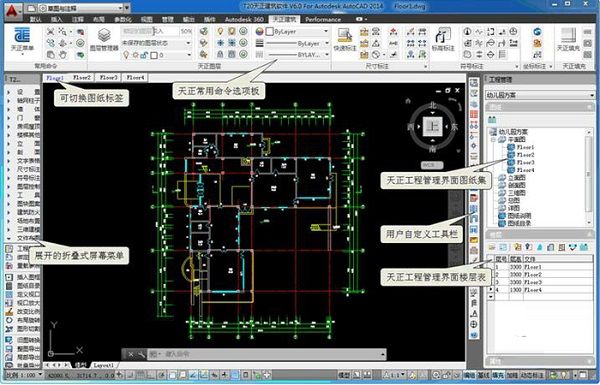Click the hand pan icon in 常用命令 panel
The image size is (600, 385).
click(x=64, y=55)
